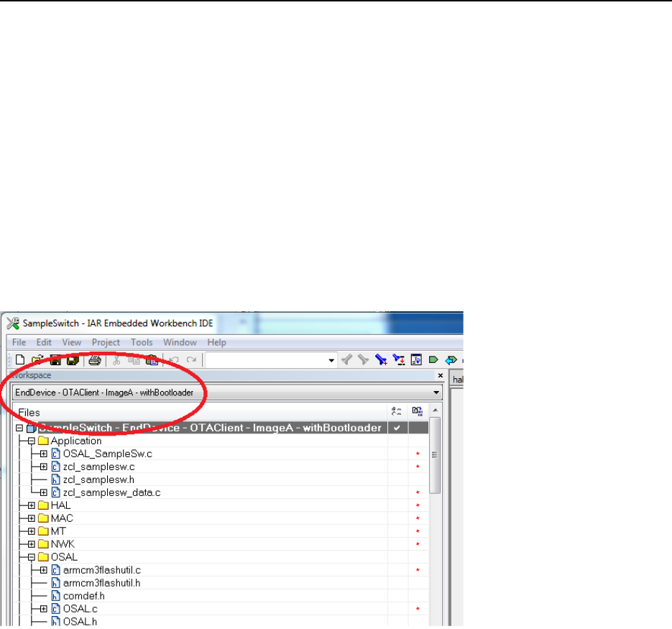Click the workspace tree scrollbar up arrow

pos(436,410)
